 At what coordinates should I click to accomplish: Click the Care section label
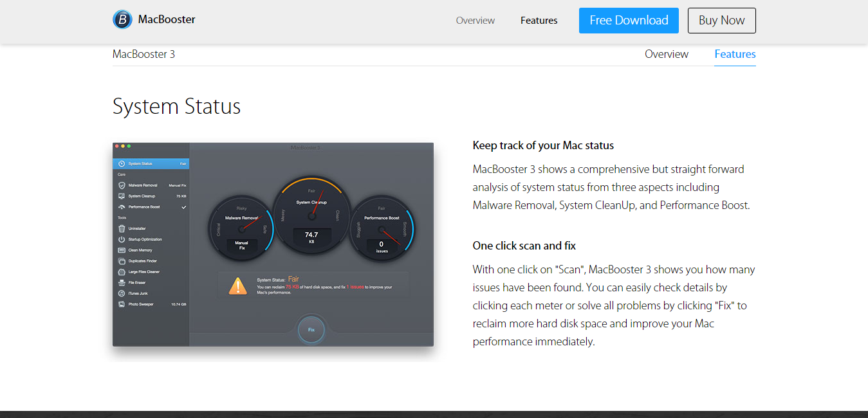point(122,174)
